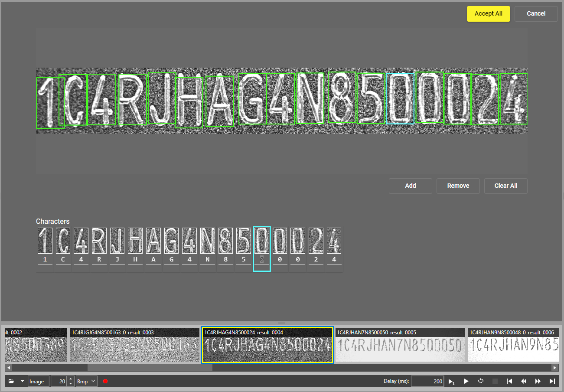Click the Delay (ms) input field
This screenshot has width=564, height=392.
[x=427, y=382]
